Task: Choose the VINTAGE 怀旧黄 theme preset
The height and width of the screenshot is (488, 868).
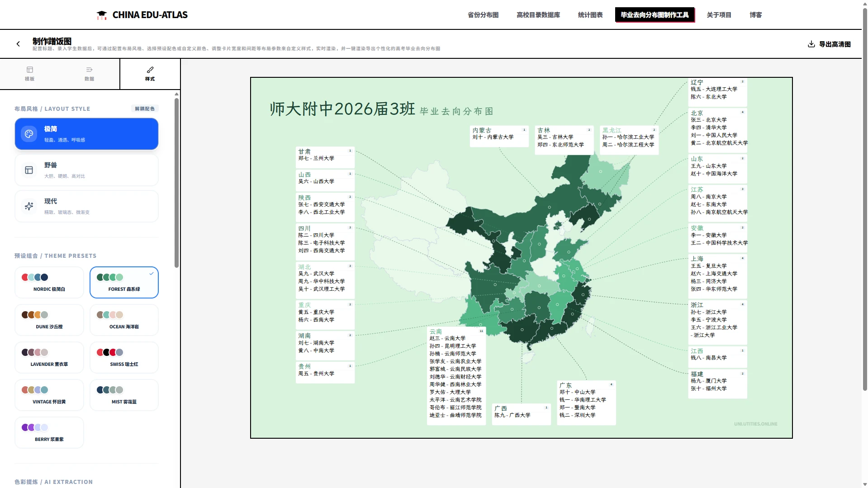Action: point(49,395)
